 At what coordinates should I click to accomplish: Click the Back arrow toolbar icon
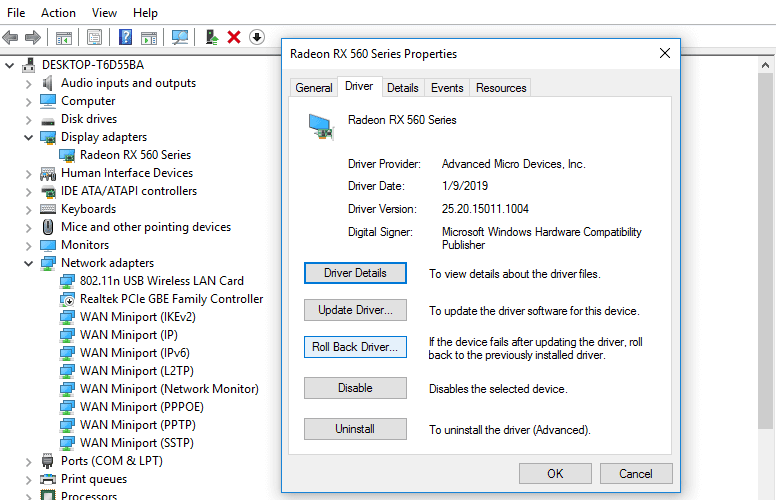coord(10,37)
